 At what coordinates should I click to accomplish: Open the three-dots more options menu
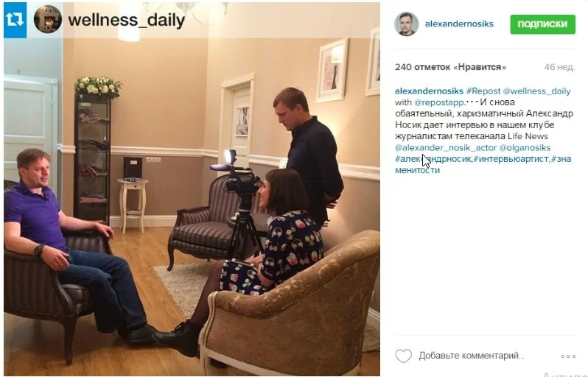click(x=568, y=356)
